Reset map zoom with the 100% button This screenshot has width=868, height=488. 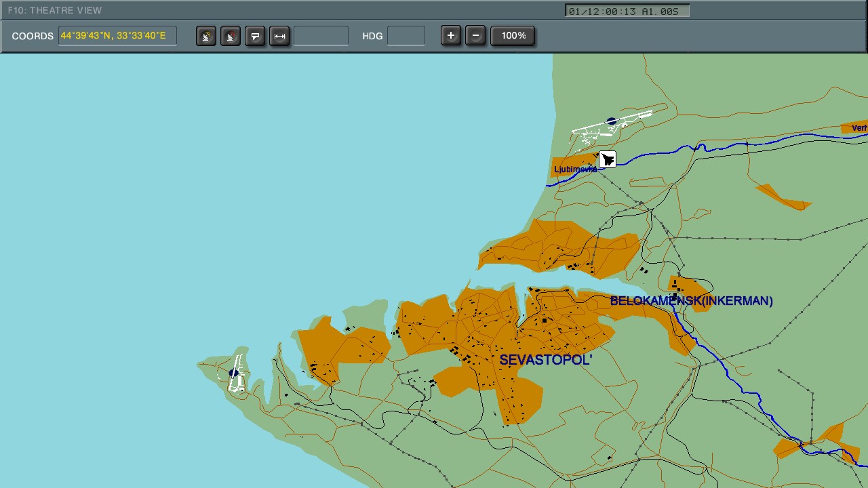(513, 35)
